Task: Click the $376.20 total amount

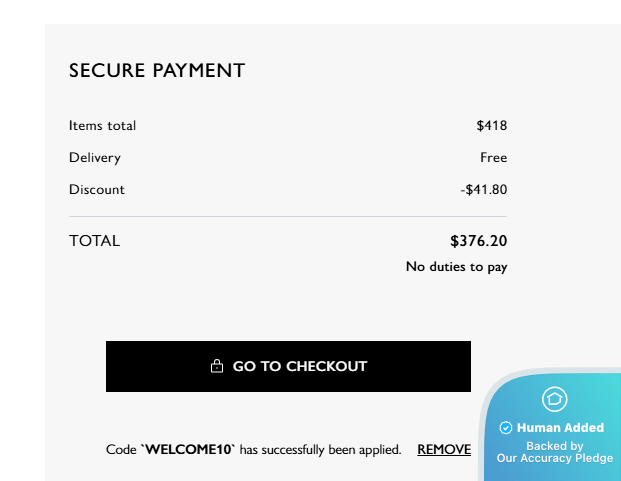Action: coord(479,241)
